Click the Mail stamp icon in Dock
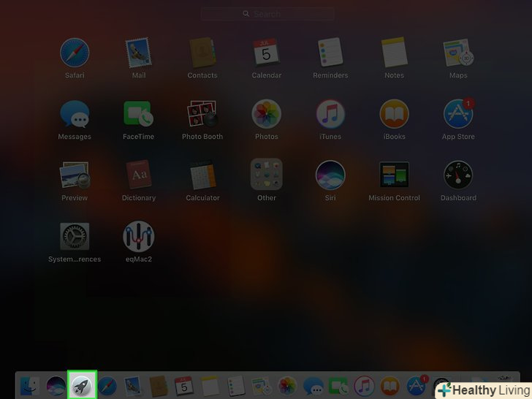Image resolution: width=532 pixels, height=399 pixels. (x=133, y=386)
